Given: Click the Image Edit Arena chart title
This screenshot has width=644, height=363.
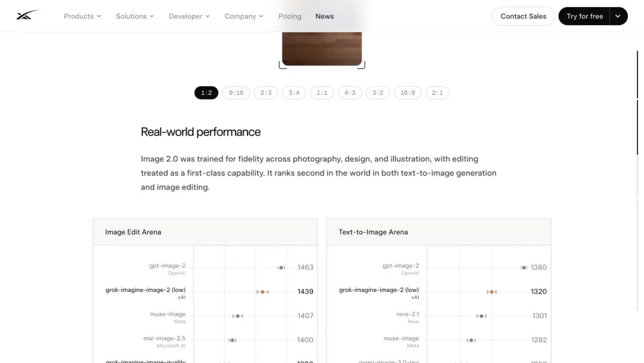Looking at the screenshot, I should 133,232.
